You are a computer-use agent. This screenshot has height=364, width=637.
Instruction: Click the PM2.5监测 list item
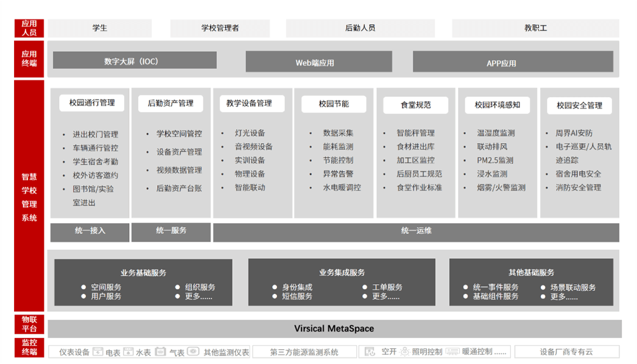coord(495,161)
